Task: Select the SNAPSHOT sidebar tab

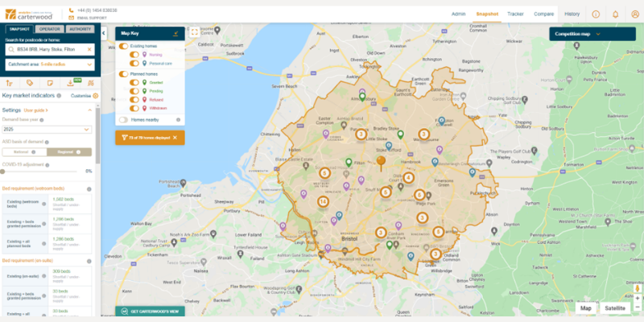Action: click(19, 29)
